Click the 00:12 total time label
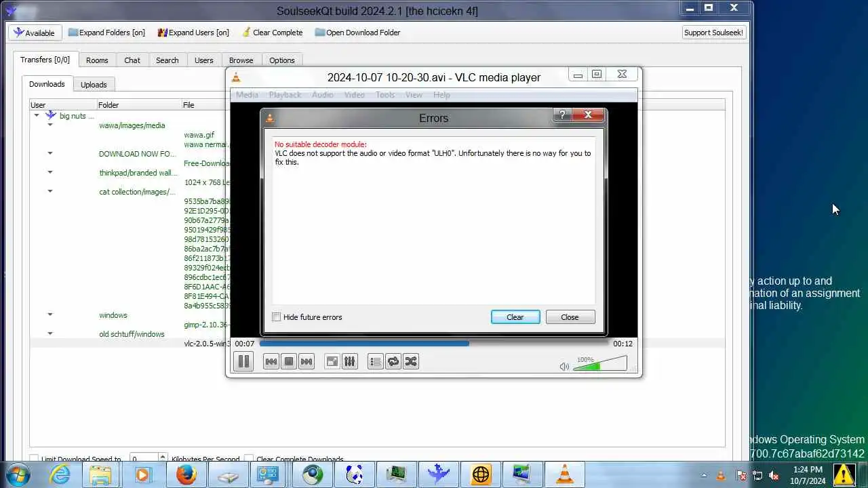 tap(623, 344)
